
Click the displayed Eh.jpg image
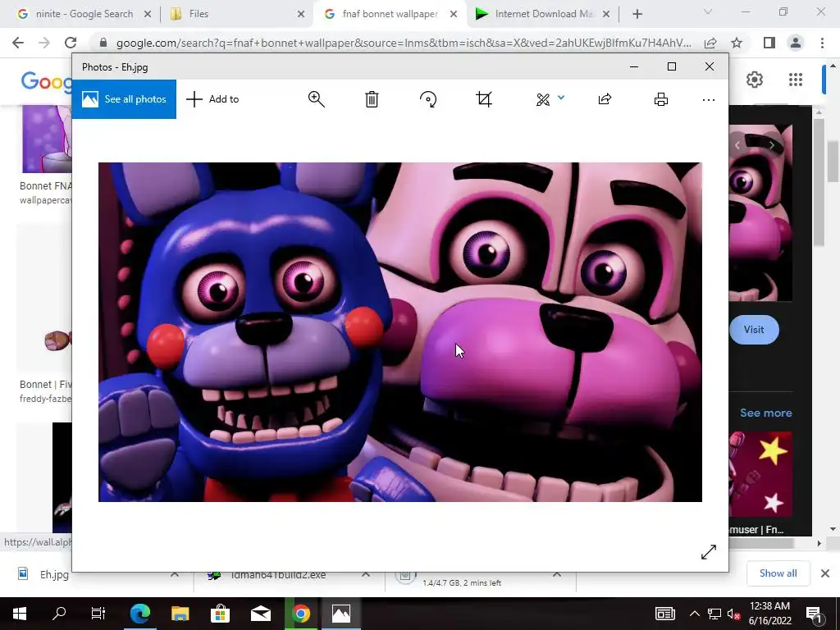point(400,332)
